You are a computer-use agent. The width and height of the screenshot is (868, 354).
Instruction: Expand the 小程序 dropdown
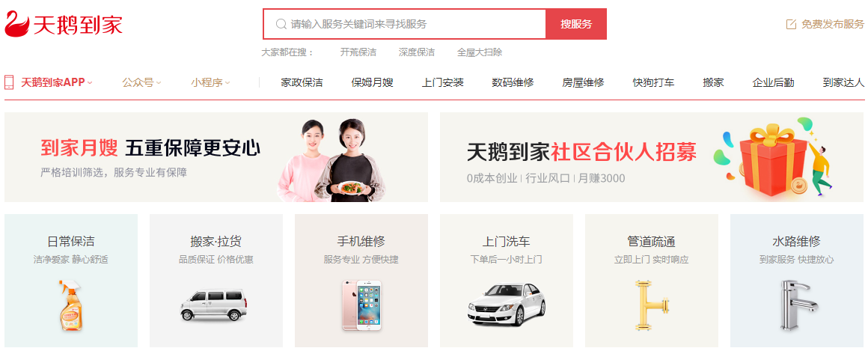click(x=210, y=82)
